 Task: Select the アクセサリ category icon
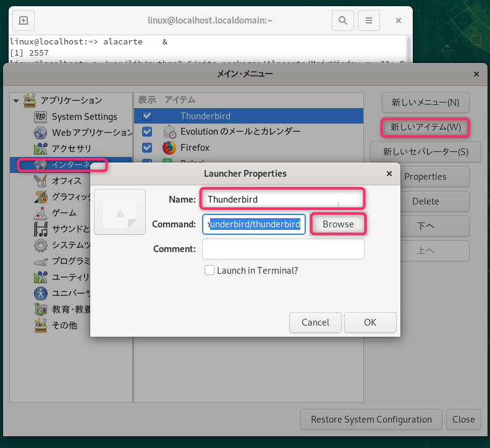[41, 149]
